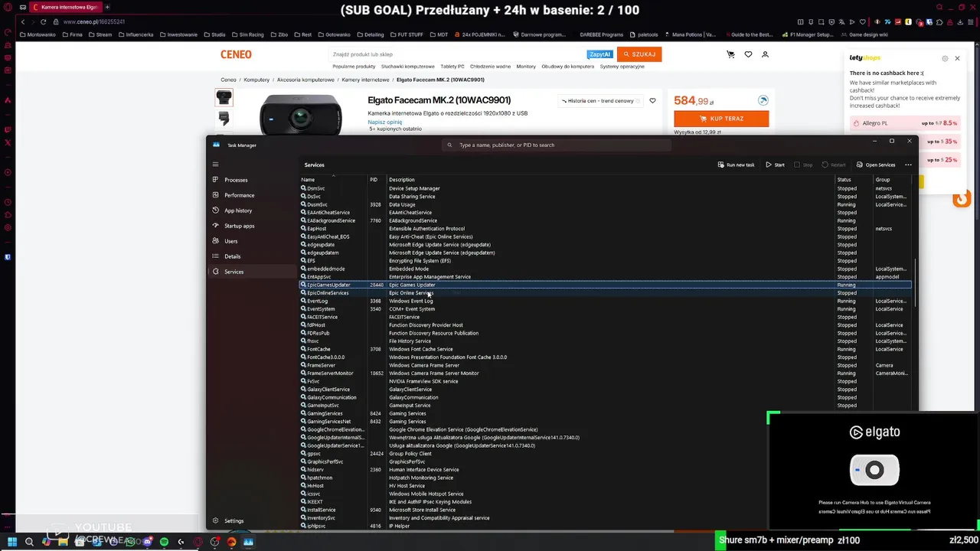Switch to Kamera internetowa Elgato browser tab

point(67,7)
